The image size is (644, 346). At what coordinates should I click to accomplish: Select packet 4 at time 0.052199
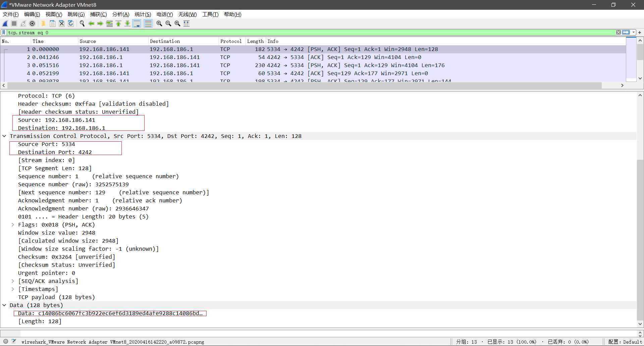click(313, 73)
